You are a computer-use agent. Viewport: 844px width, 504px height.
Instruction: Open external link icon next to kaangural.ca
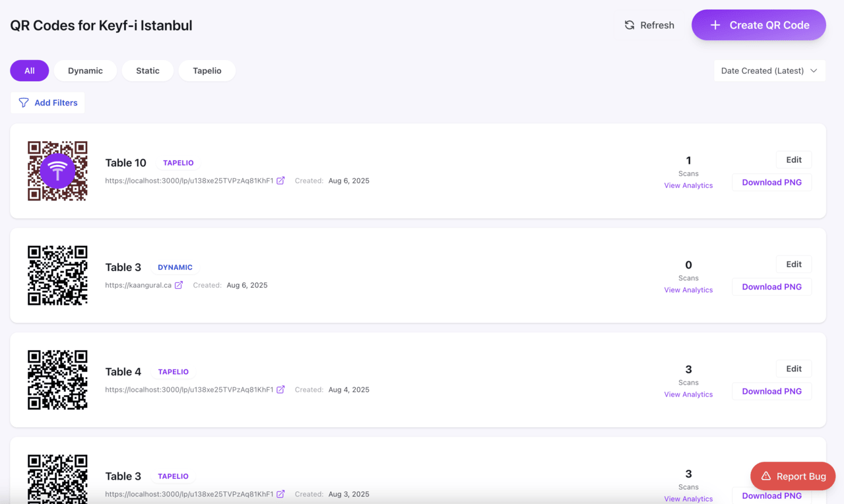179,285
